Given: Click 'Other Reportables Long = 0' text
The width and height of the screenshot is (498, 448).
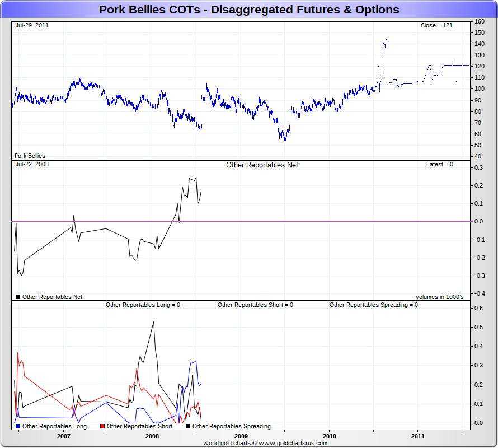Looking at the screenshot, I should tap(143, 305).
